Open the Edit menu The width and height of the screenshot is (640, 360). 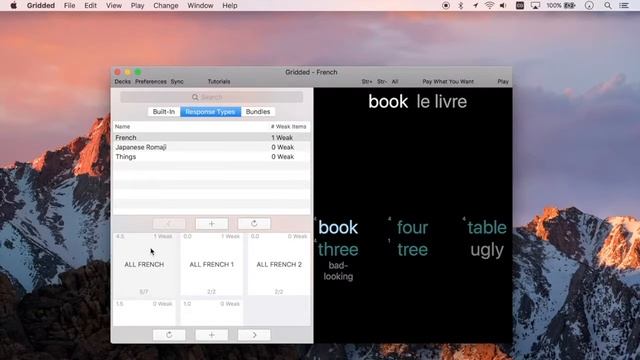point(90,5)
